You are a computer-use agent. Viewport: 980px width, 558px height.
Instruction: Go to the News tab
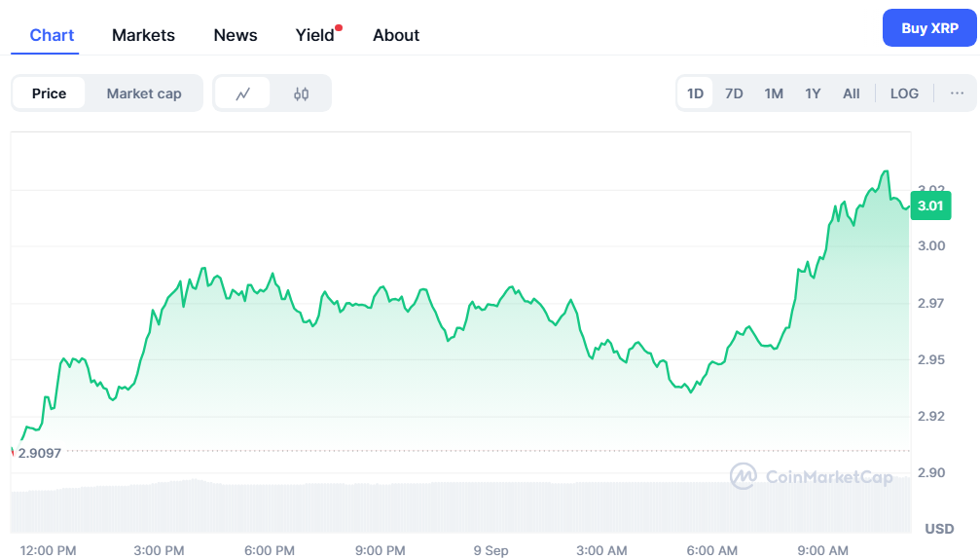coord(236,35)
